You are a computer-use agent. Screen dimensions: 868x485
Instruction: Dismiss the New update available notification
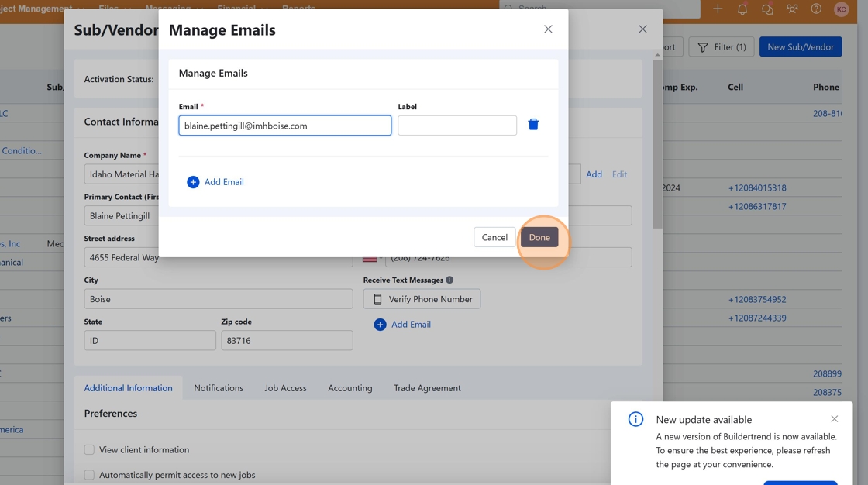pyautogui.click(x=834, y=419)
